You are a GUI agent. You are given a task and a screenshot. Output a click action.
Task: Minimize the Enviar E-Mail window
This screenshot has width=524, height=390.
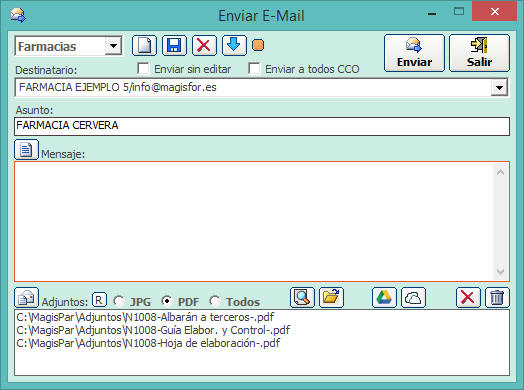[x=432, y=14]
